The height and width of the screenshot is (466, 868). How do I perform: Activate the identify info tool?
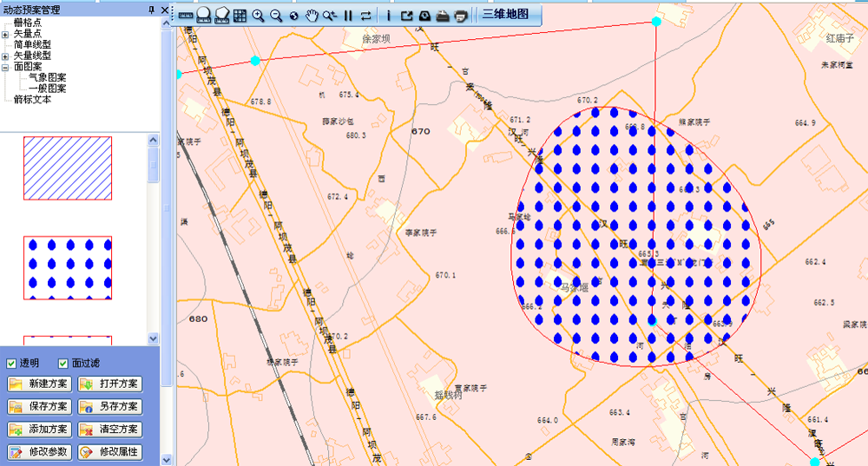(x=388, y=15)
